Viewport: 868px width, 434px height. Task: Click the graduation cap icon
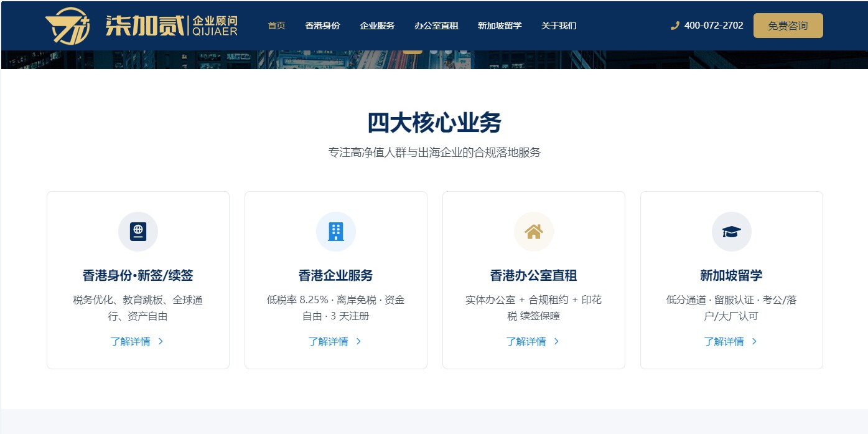(x=732, y=232)
